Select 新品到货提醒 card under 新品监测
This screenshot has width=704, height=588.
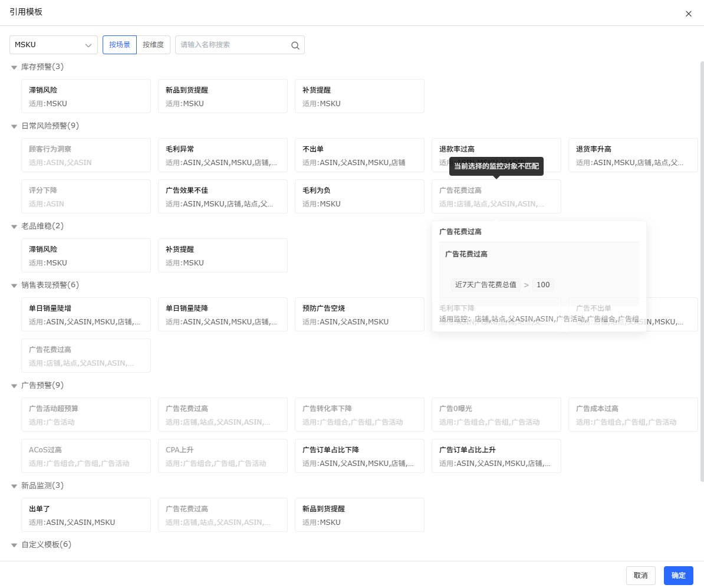point(360,515)
